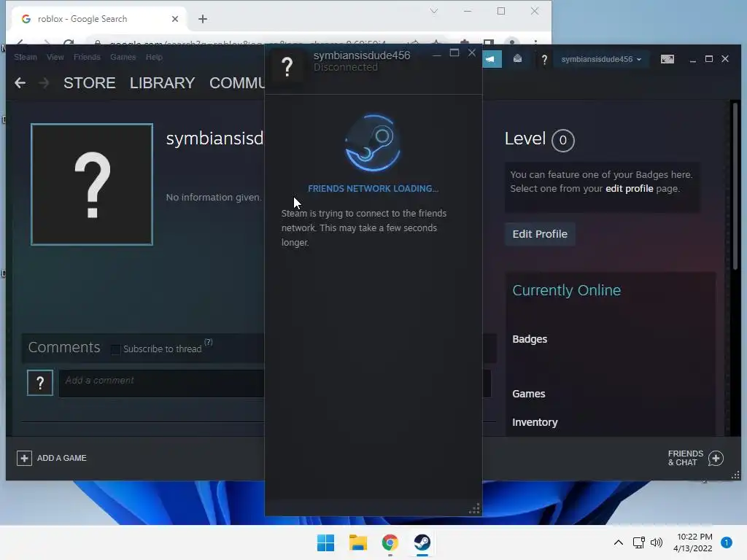Open Games link in profile sidebar
This screenshot has height=560, width=747.
528,394
